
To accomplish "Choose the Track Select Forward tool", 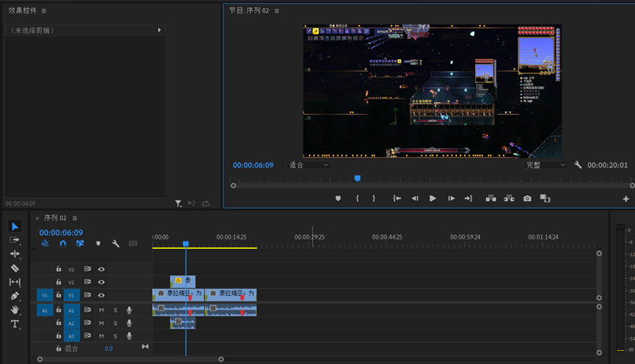I will [x=15, y=240].
